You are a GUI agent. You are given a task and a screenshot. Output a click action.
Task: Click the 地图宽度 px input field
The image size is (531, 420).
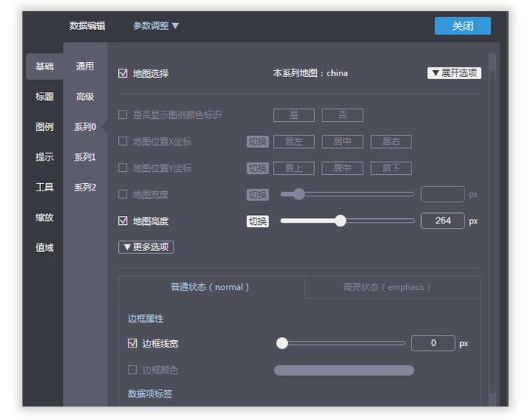443,194
